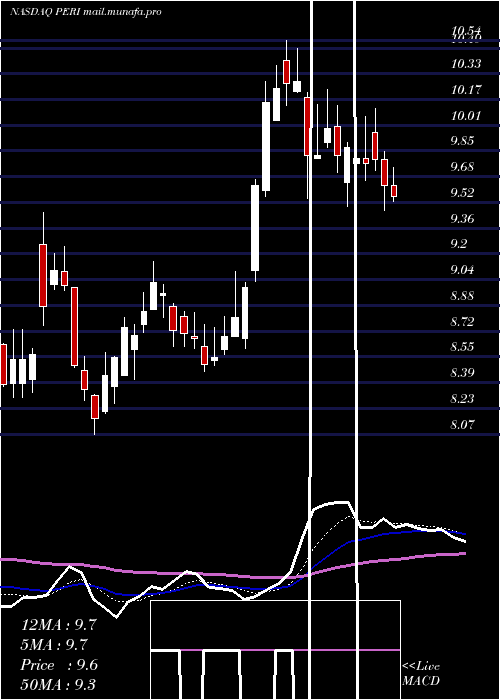Click the 10.01 price axis label
500x700 pixels.
[466, 116]
